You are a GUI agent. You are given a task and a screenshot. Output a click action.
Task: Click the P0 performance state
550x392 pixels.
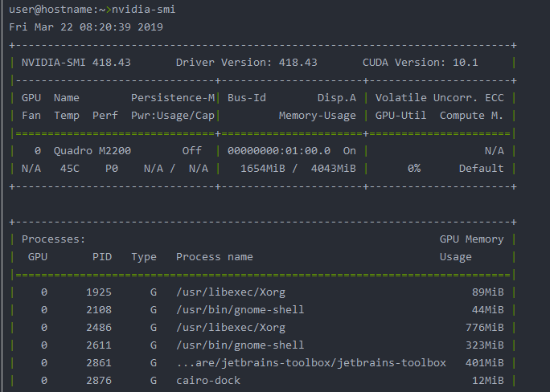(112, 169)
